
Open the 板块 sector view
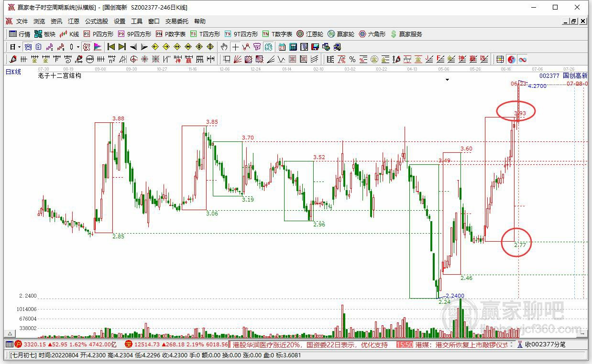click(45, 34)
